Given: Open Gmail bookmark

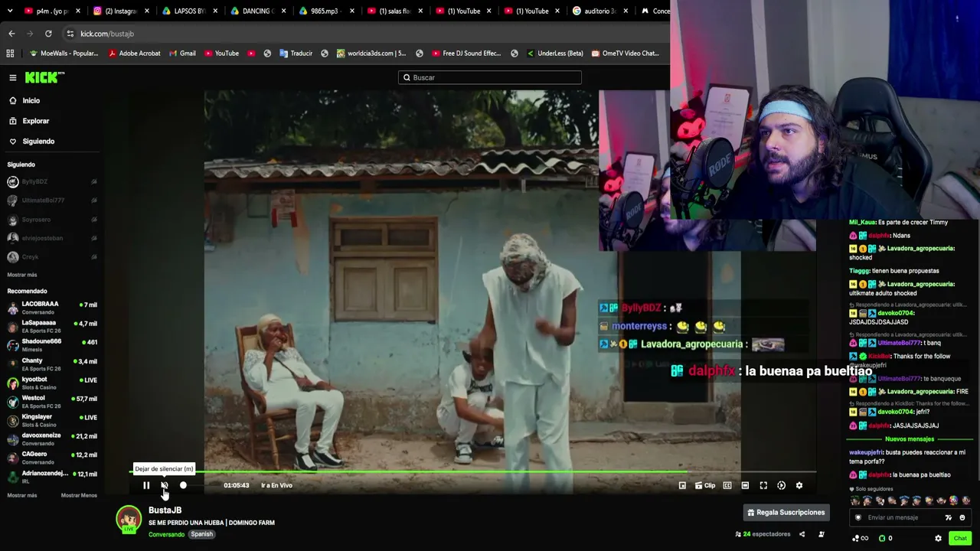Looking at the screenshot, I should (183, 54).
